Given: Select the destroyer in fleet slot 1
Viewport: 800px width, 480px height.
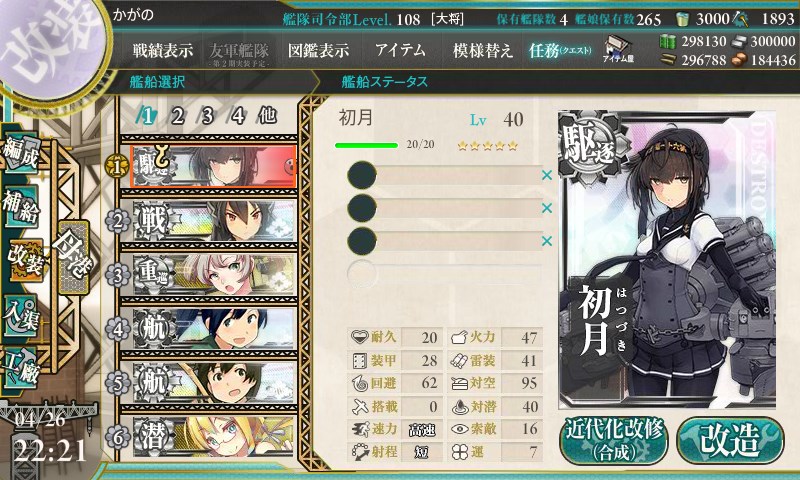Looking at the screenshot, I should click(213, 166).
